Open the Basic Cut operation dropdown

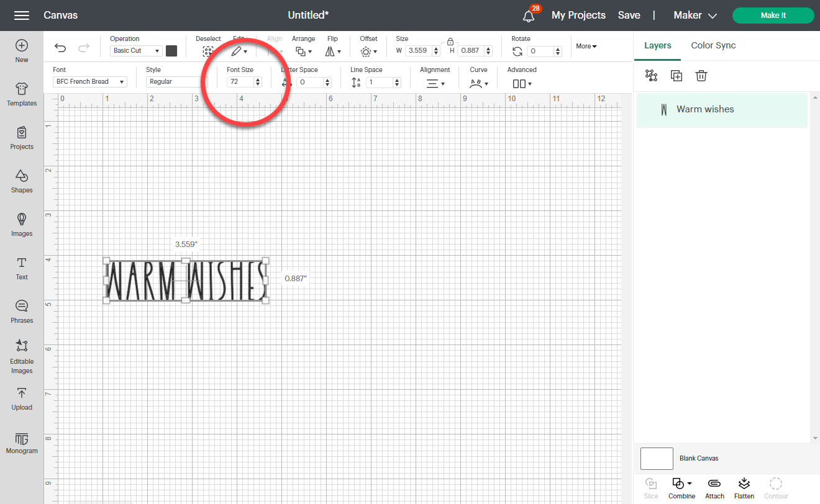click(135, 50)
